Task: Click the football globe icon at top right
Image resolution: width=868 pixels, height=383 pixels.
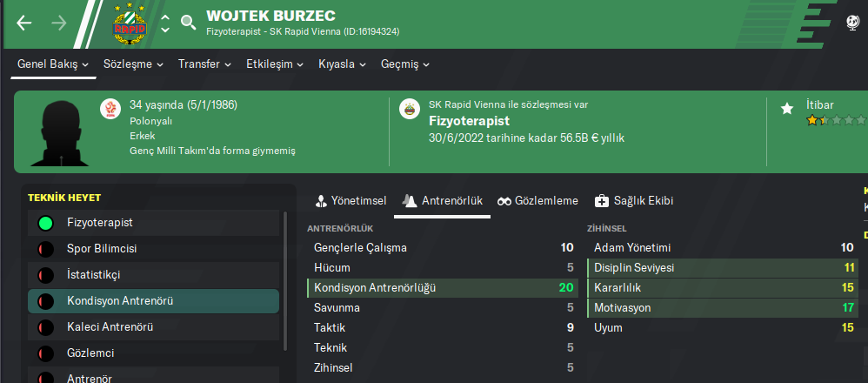Action: coord(853,23)
